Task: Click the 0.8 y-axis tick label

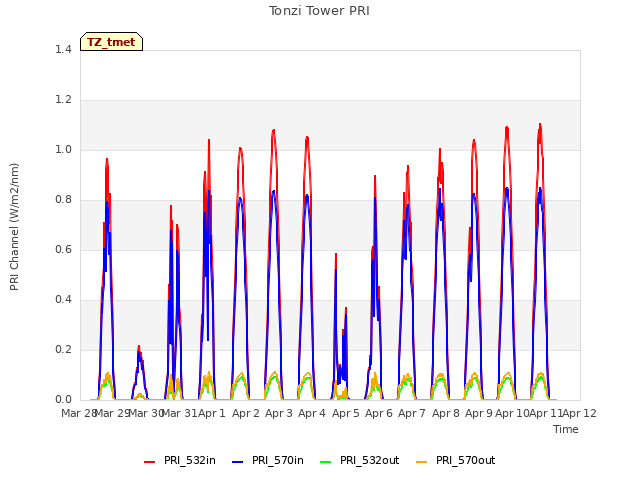Action: click(63, 200)
